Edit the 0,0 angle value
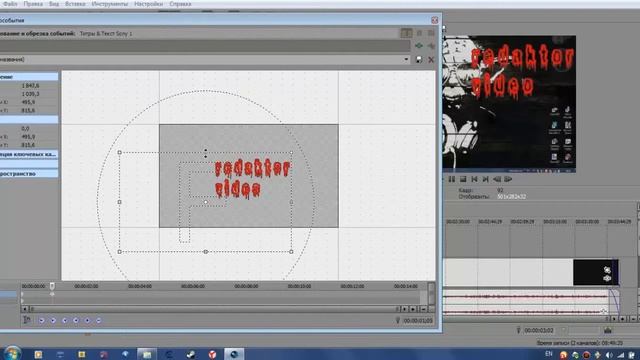This screenshot has width=640, height=360. pos(26,129)
